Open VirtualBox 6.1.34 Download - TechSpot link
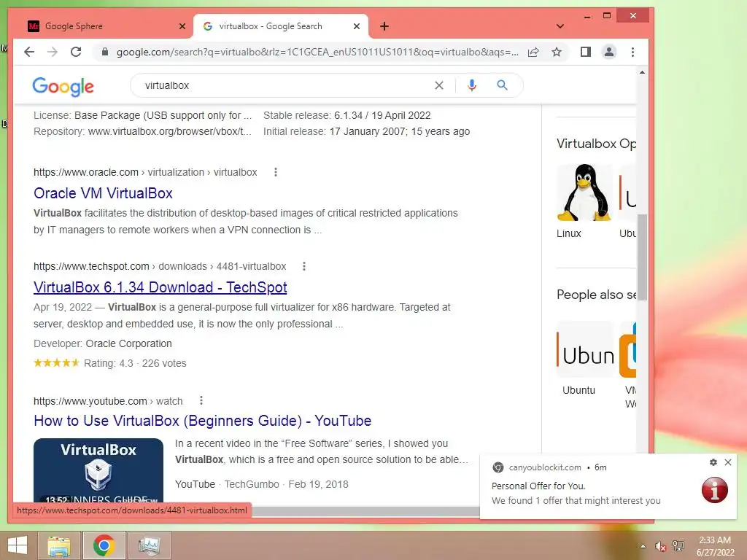 coord(160,287)
